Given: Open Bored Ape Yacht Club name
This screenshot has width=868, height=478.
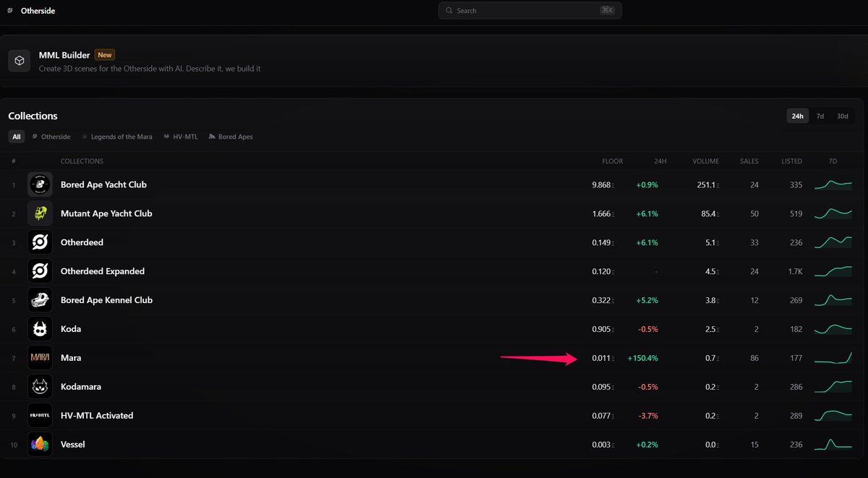Looking at the screenshot, I should 103,184.
